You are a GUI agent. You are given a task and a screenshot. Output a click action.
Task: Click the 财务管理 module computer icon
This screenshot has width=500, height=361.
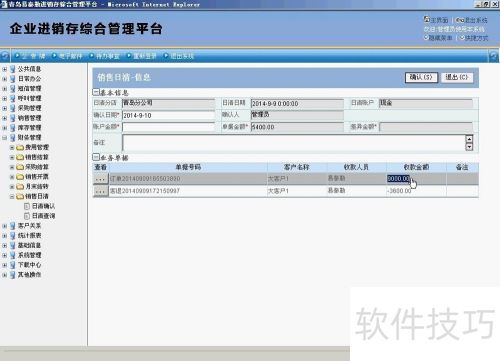point(13,138)
